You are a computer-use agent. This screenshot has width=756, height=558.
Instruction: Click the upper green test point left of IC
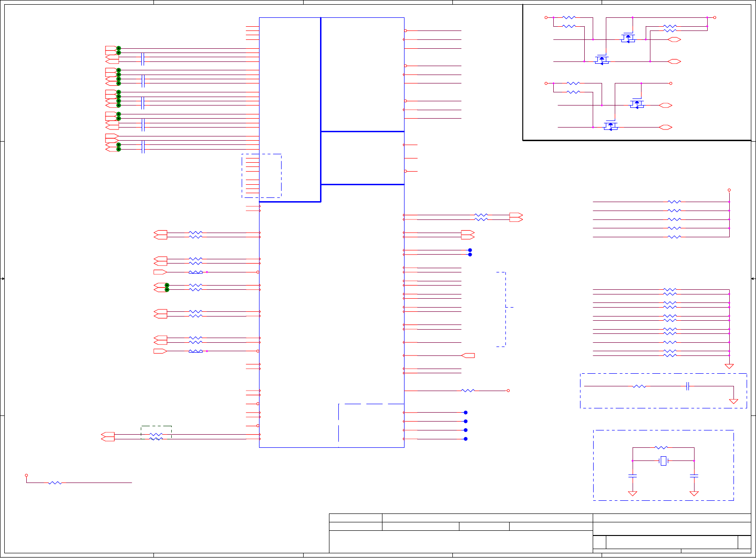tap(167, 285)
